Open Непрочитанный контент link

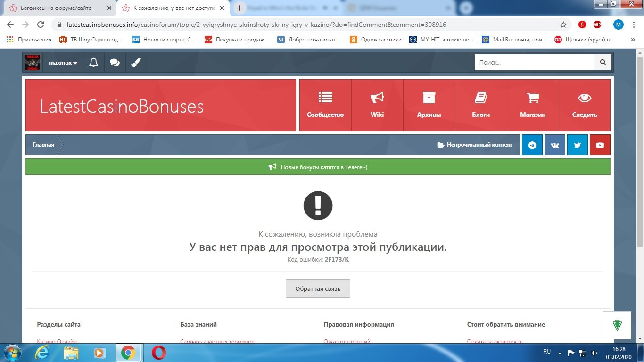click(x=475, y=145)
